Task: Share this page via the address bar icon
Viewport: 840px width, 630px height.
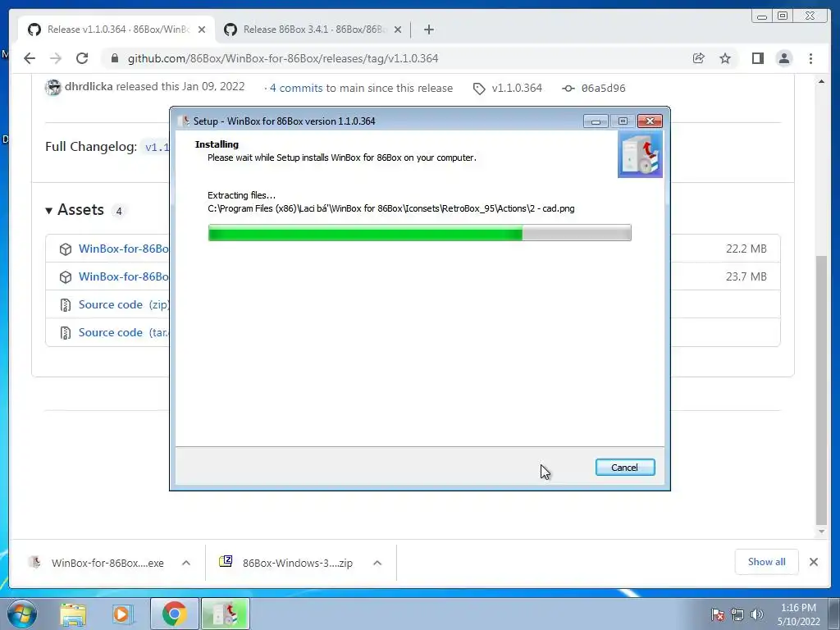Action: (x=699, y=58)
